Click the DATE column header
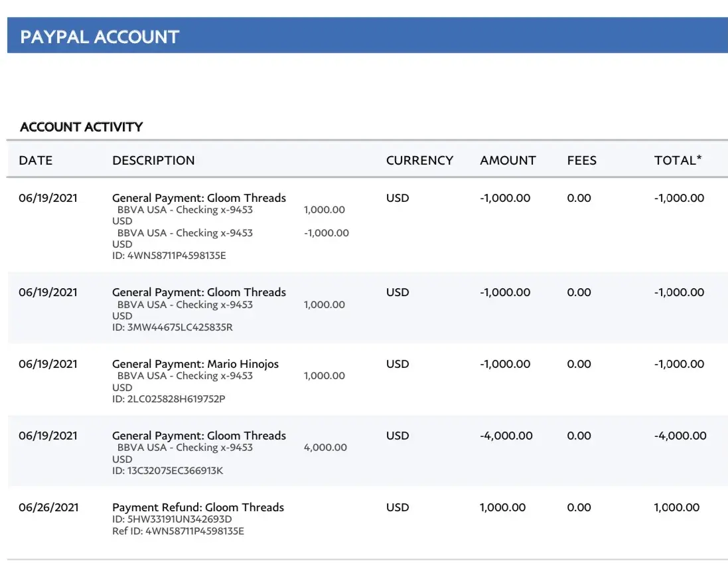Screen dimensions: 728x569 [35, 160]
